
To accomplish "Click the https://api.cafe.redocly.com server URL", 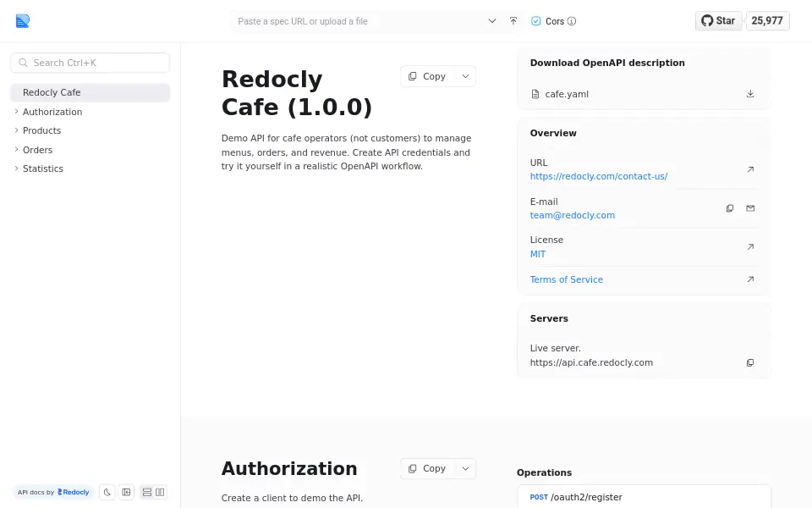I will (591, 362).
